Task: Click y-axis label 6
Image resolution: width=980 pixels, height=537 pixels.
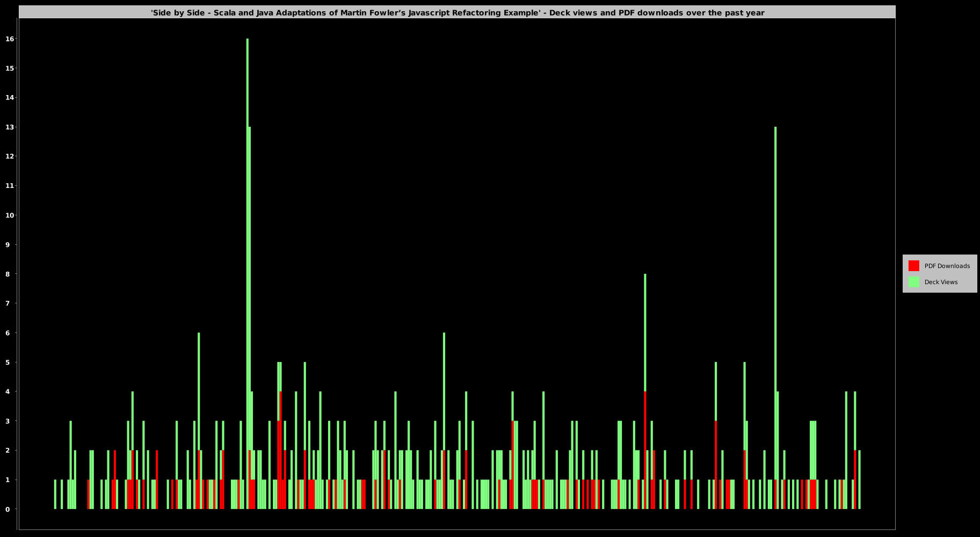Action: click(8, 333)
